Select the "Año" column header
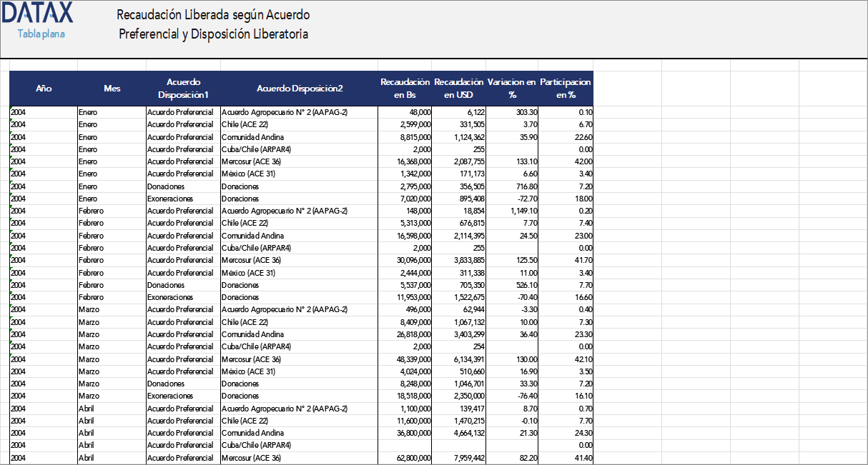This screenshot has width=868, height=465. click(44, 89)
